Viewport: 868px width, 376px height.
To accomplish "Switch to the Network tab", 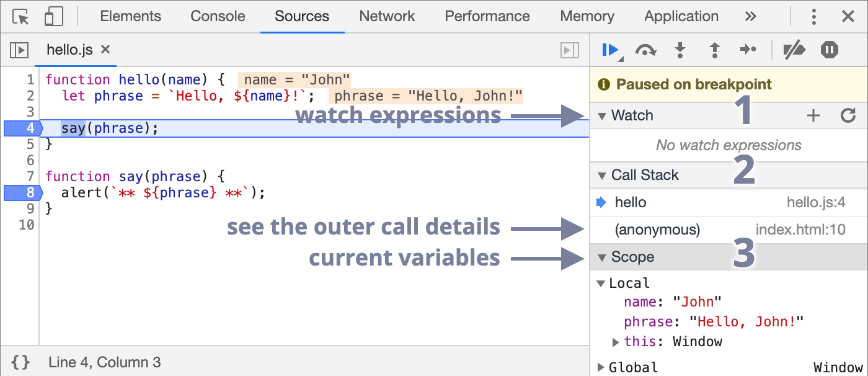I will [x=387, y=17].
